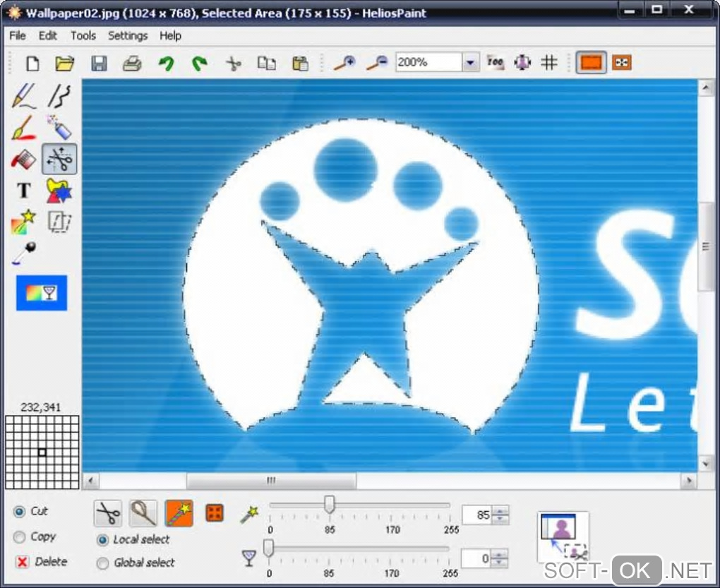Click the vertical scrollbar down arrow
The image size is (720, 588).
[x=705, y=464]
